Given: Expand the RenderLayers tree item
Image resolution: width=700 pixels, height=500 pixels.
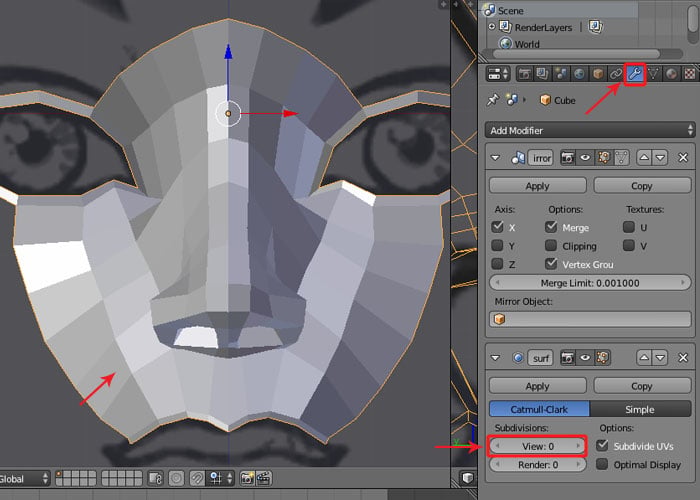Looking at the screenshot, I should tap(492, 27).
